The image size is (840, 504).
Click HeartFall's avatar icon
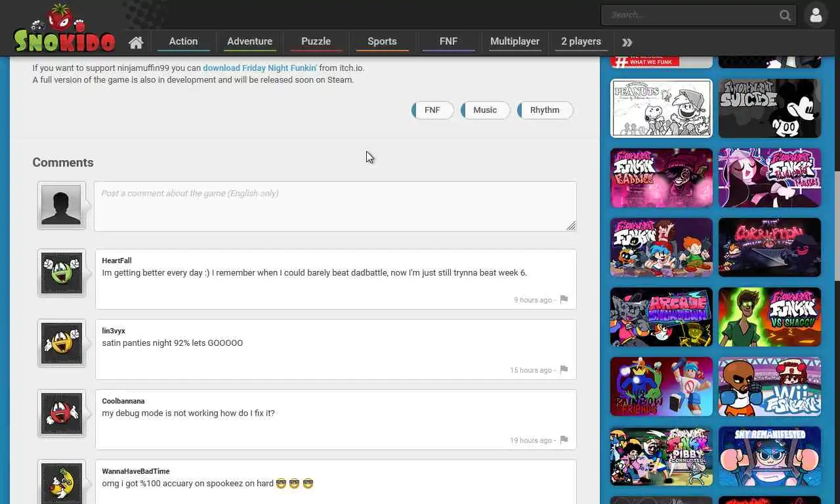coord(61,272)
